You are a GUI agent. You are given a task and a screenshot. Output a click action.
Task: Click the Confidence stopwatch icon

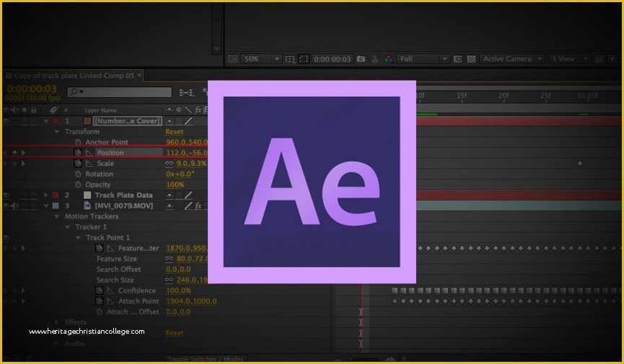coord(100,290)
